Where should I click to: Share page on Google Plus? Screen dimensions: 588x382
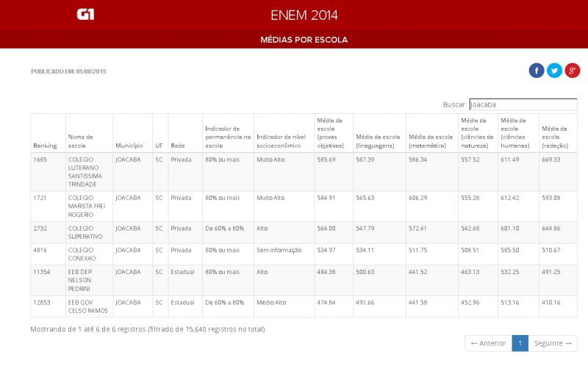coord(573,71)
